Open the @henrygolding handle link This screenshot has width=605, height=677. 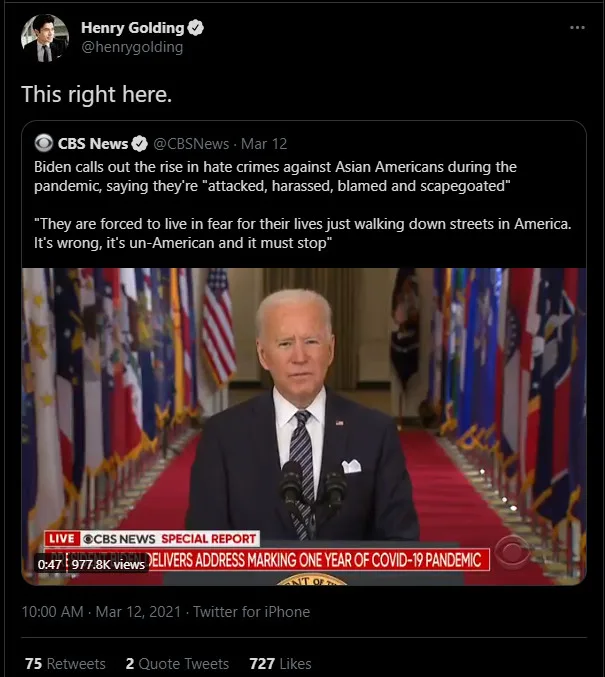coord(132,47)
